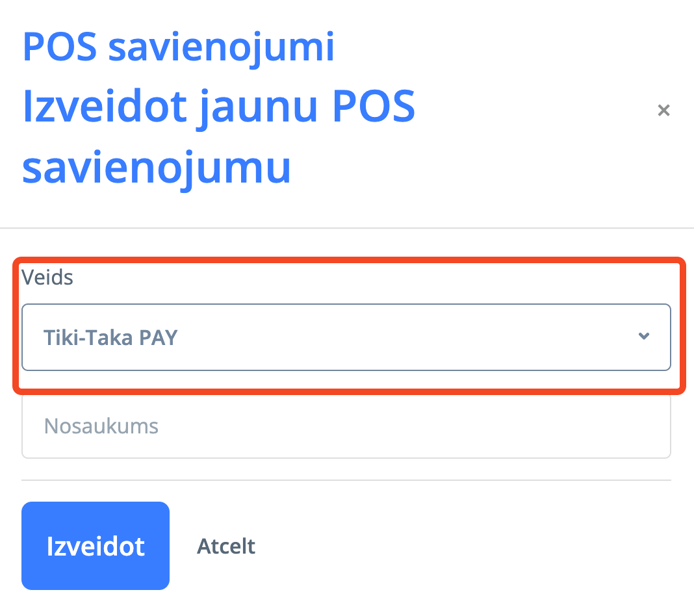This screenshot has height=616, width=694.
Task: Close the new POS connection dialog
Action: 663,110
